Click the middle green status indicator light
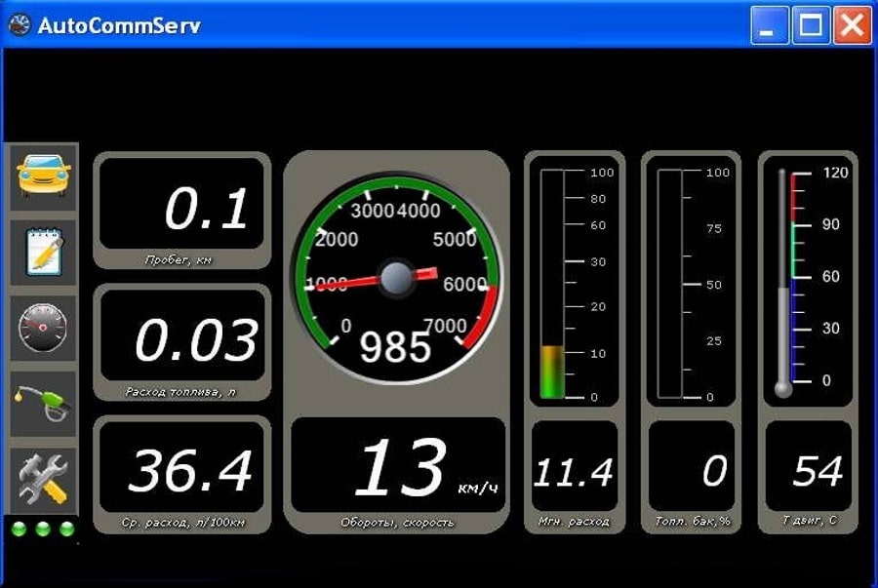Screen dimensions: 878x588 pos(43,529)
